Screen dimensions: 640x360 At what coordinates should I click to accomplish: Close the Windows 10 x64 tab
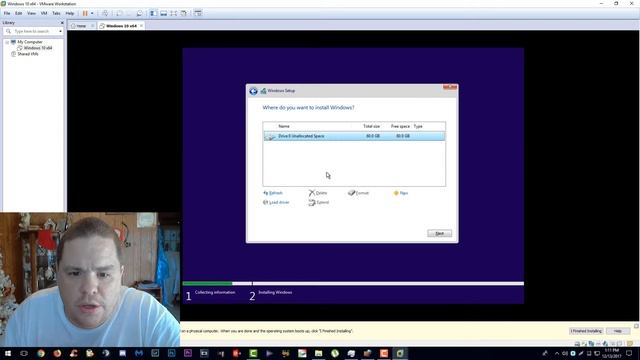(141, 26)
